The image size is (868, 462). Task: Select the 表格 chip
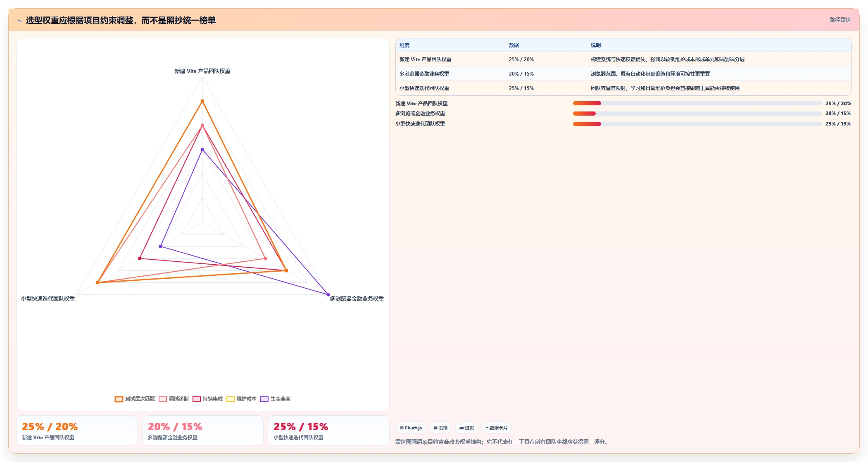[x=440, y=428]
